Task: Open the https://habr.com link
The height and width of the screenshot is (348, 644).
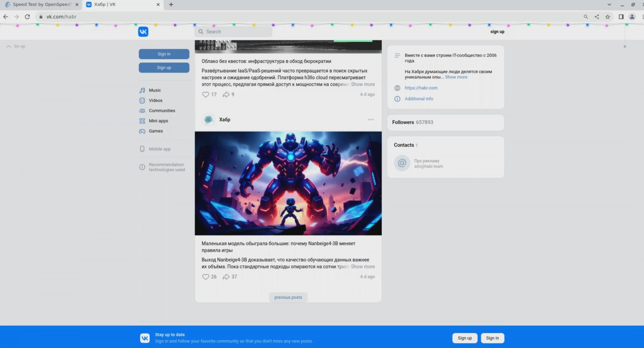Action: [421, 88]
